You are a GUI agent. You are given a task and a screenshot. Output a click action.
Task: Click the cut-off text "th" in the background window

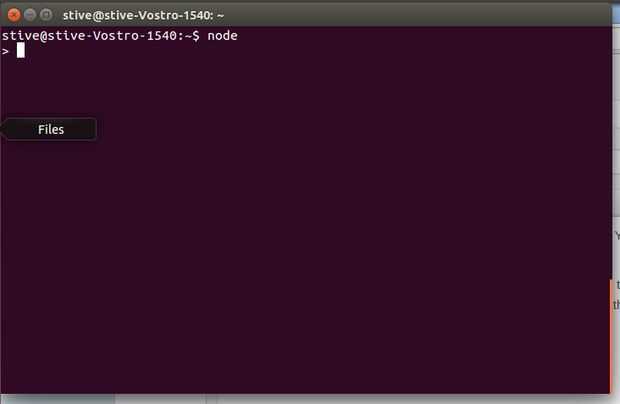click(617, 305)
